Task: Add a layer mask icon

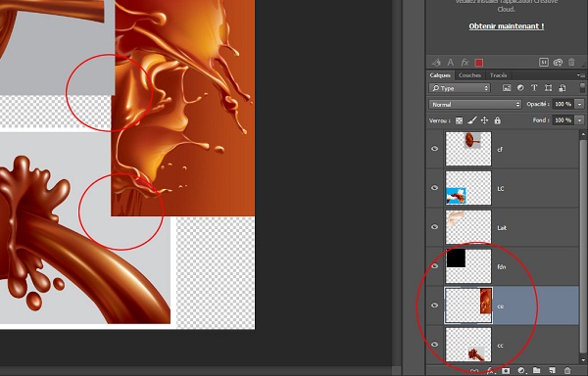Action: [506, 370]
